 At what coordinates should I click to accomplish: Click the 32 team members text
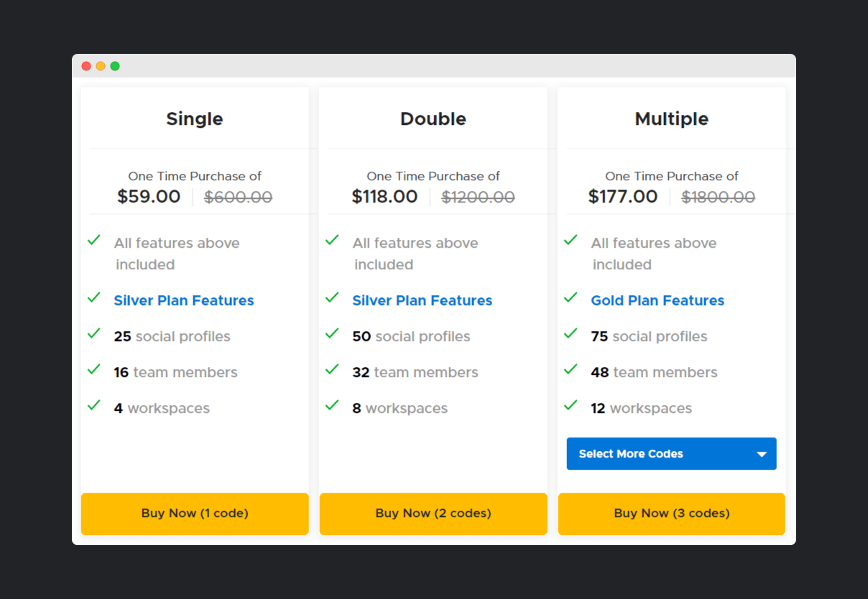[x=415, y=372]
